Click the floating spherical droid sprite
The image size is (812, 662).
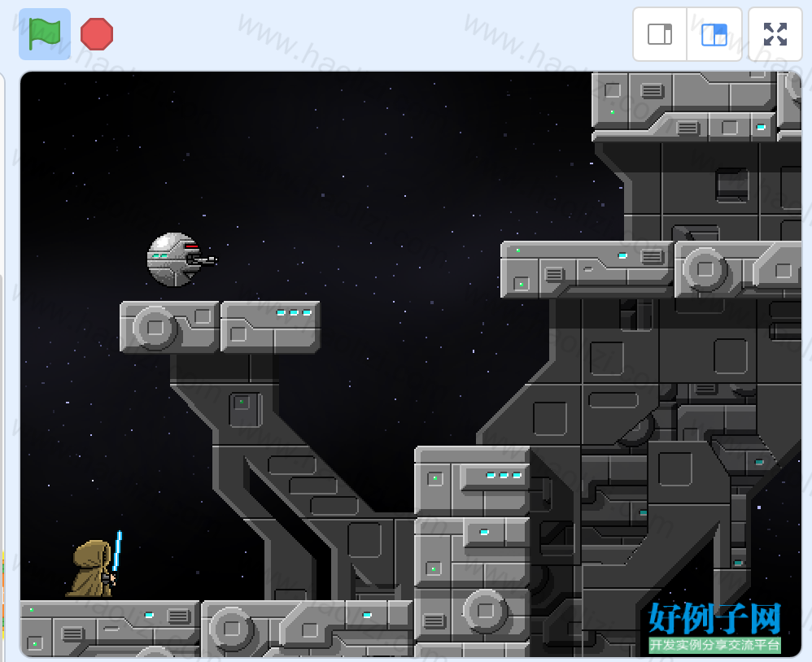(181, 259)
